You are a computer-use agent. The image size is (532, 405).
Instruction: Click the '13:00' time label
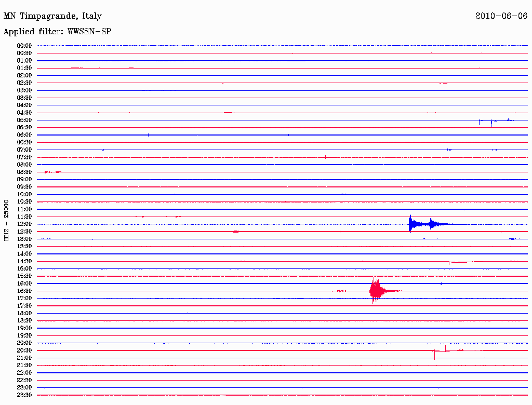[24, 239]
